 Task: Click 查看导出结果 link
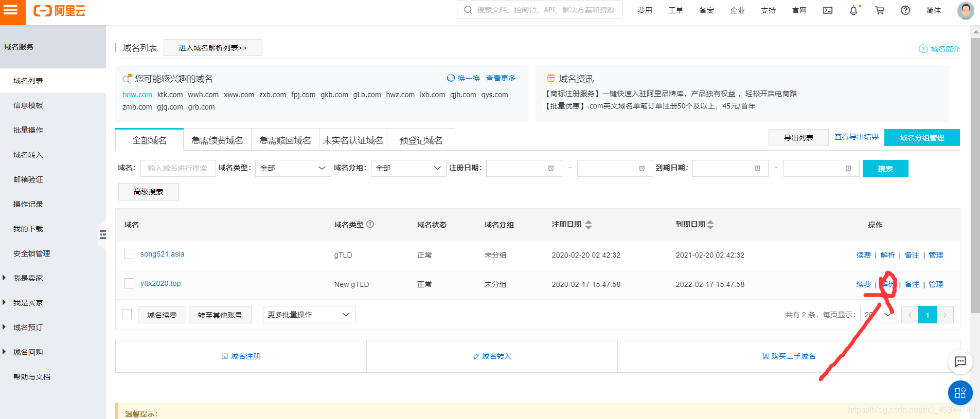point(857,137)
